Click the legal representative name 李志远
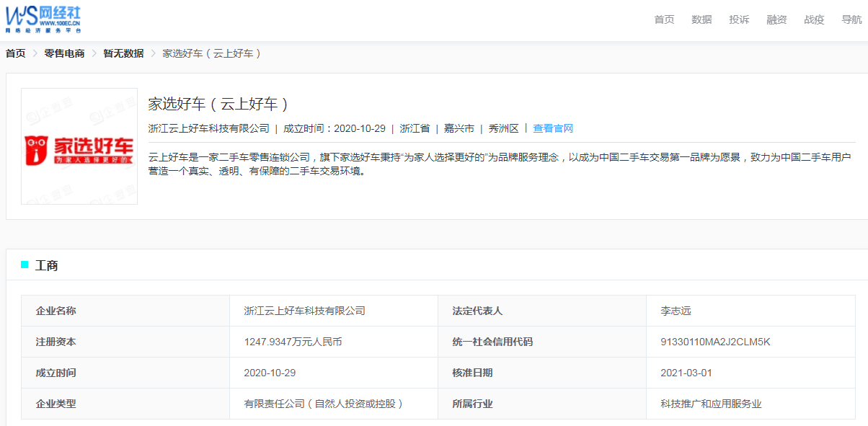 [676, 311]
